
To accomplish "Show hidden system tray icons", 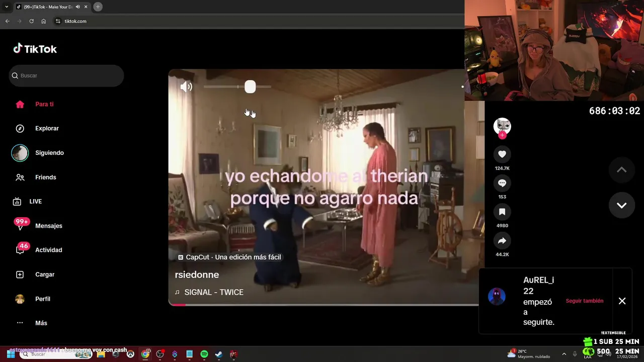I will tap(563, 354).
